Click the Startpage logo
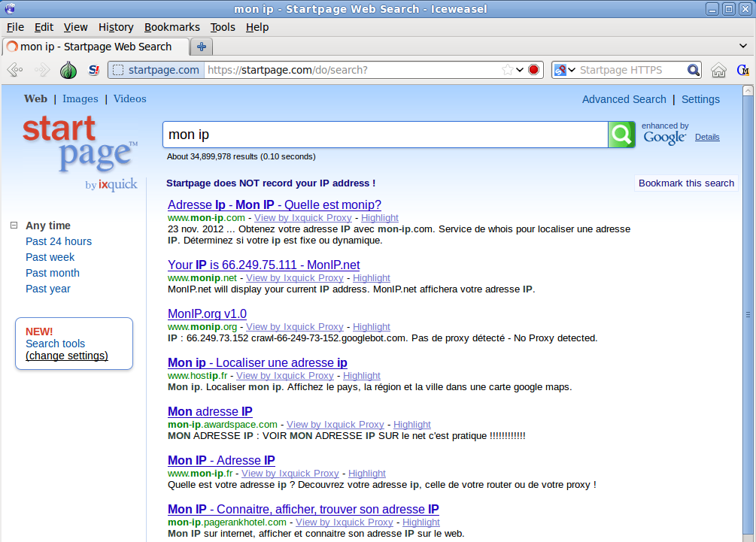The image size is (756, 542). coord(80,144)
